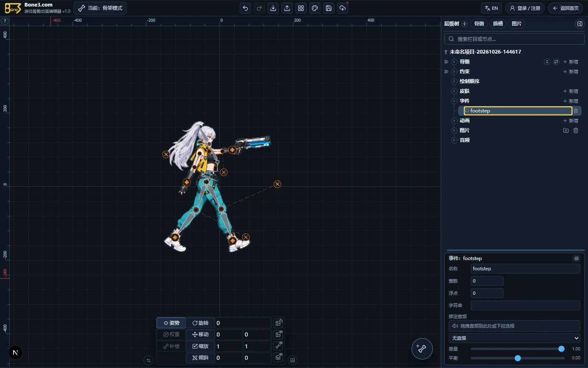The height and width of the screenshot is (368, 588).
Task: Click the floppy disk save icon
Action: [x=329, y=8]
